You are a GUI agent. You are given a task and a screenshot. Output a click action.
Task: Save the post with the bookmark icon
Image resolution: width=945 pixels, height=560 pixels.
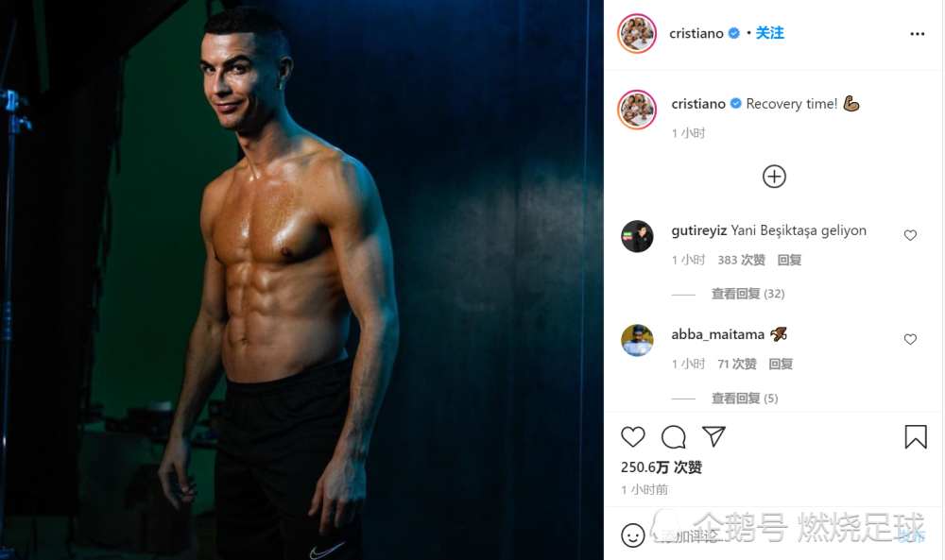916,436
